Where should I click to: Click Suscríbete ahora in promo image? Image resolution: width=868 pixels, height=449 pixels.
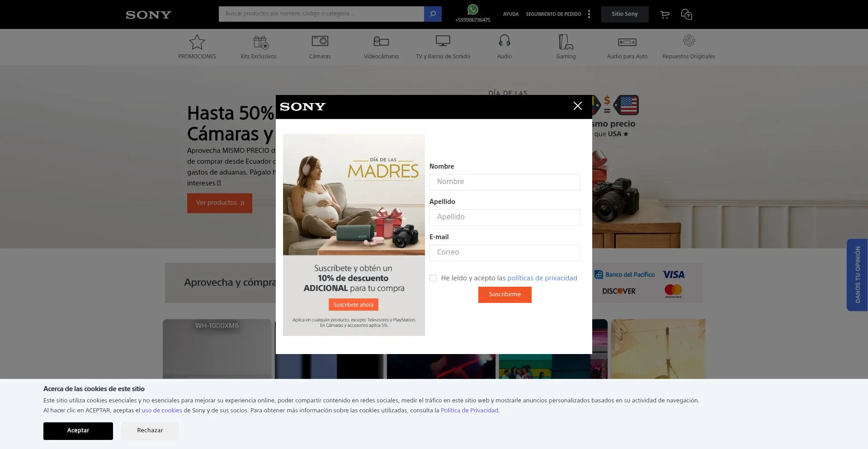tap(354, 305)
